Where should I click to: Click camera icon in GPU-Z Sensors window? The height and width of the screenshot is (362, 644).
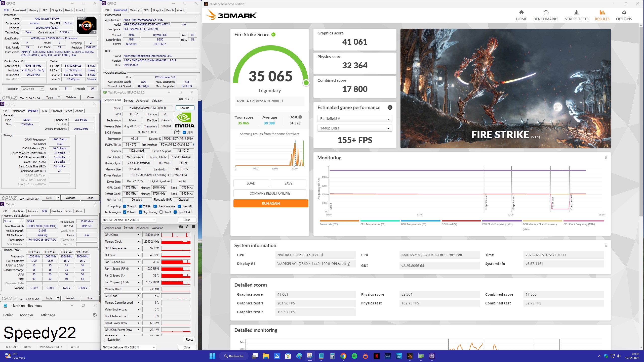click(180, 227)
